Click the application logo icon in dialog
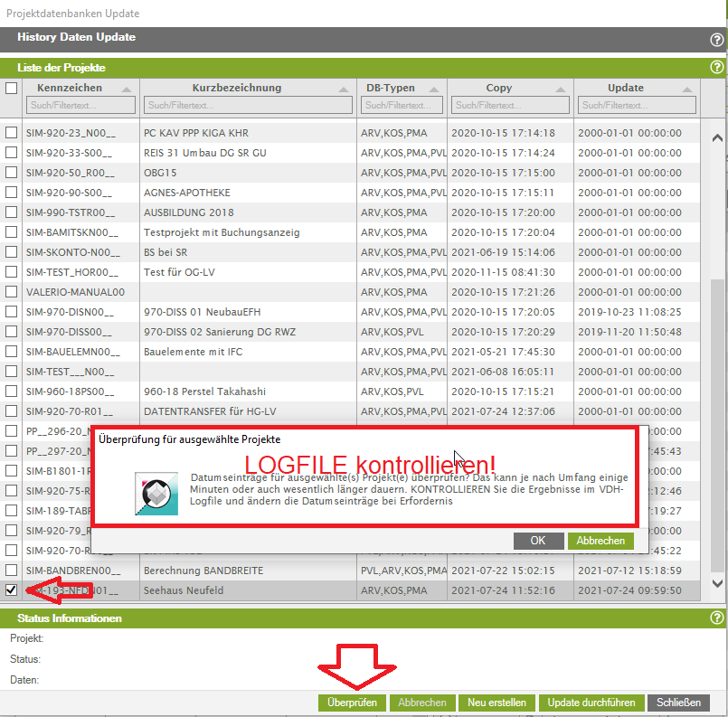The height and width of the screenshot is (717, 728). (156, 493)
